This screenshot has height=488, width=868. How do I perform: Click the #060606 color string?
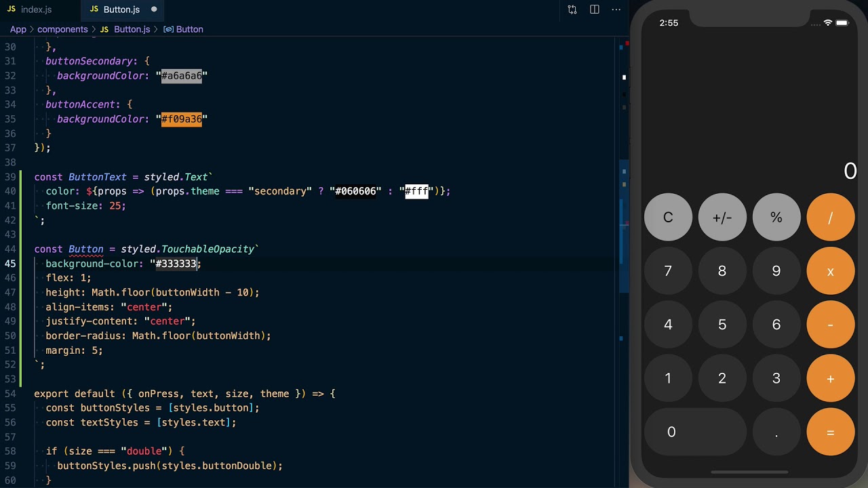355,191
